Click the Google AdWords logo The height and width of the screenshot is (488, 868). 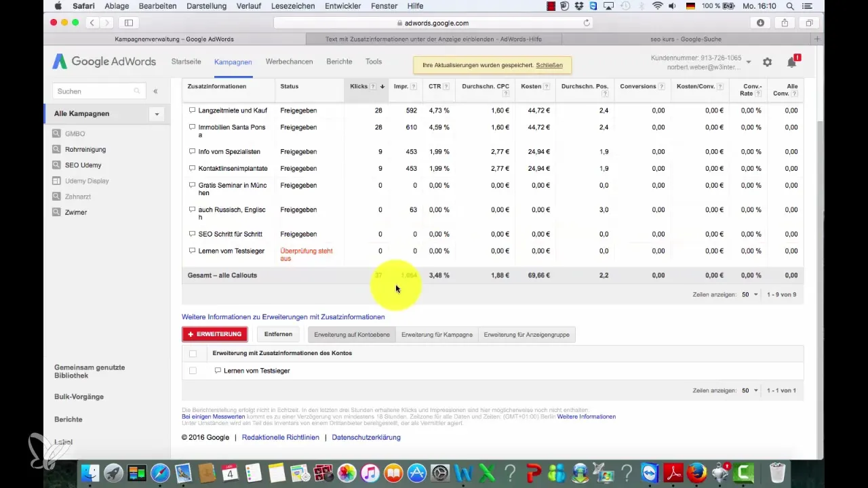pos(104,62)
